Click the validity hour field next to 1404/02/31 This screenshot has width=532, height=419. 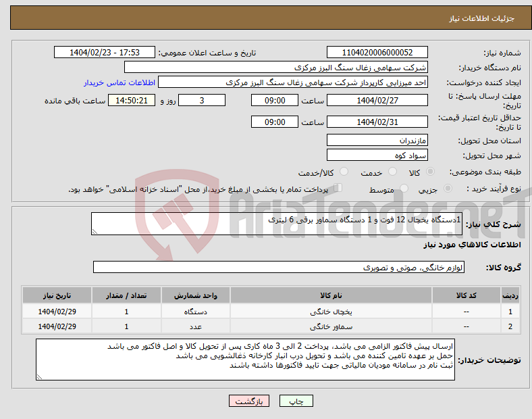tap(275, 122)
